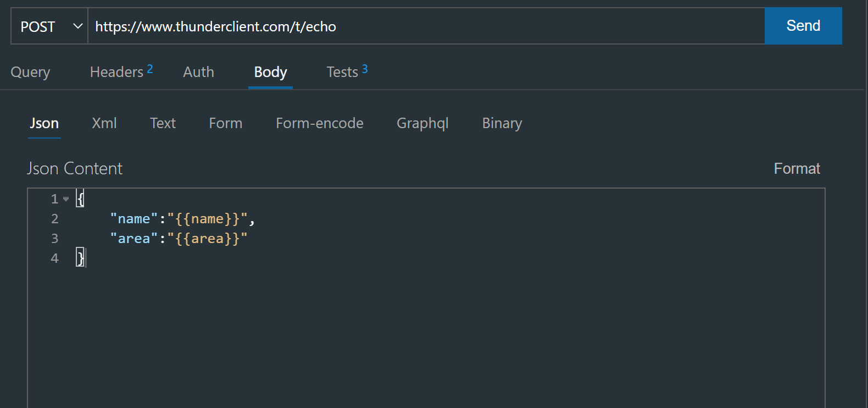Click the {{area}} variable value
Viewport: 868px width, 408px height.
pyautogui.click(x=208, y=239)
